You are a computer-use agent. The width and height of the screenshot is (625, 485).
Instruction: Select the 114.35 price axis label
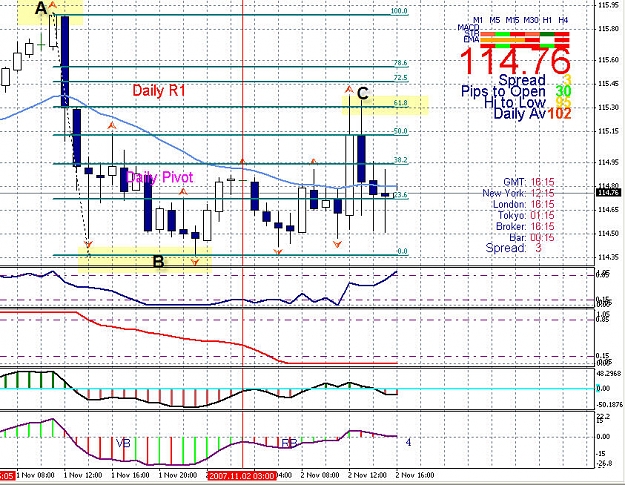coord(609,257)
